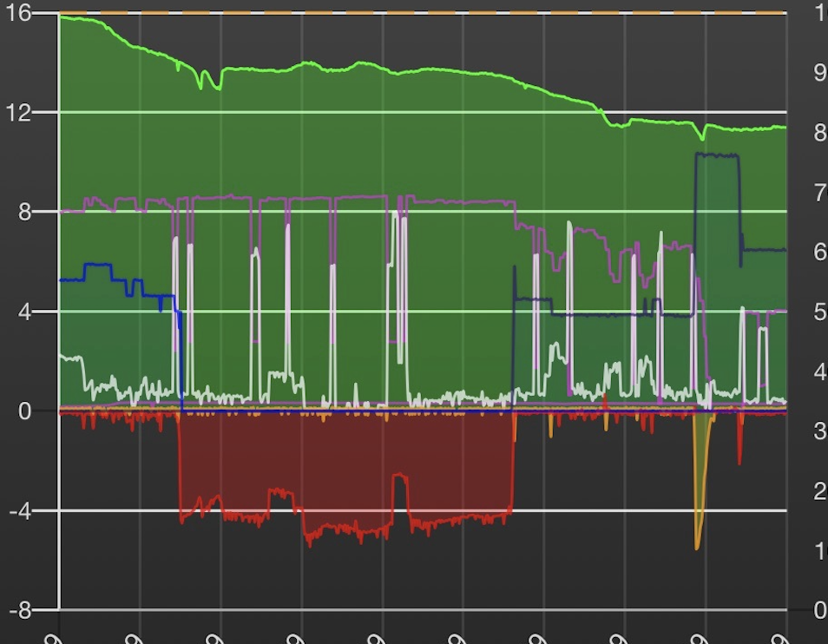Click the -8 label on left axis
This screenshot has width=828, height=644.
click(x=21, y=611)
